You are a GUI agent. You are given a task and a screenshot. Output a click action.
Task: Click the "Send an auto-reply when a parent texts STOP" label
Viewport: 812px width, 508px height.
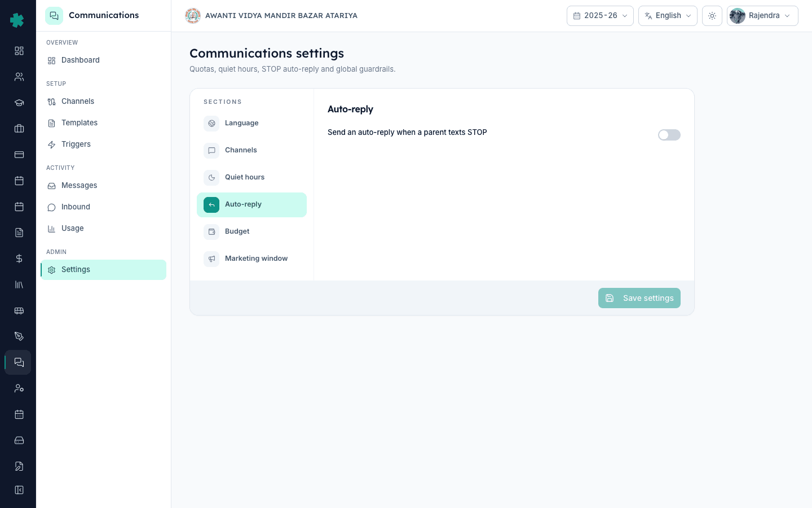click(407, 132)
